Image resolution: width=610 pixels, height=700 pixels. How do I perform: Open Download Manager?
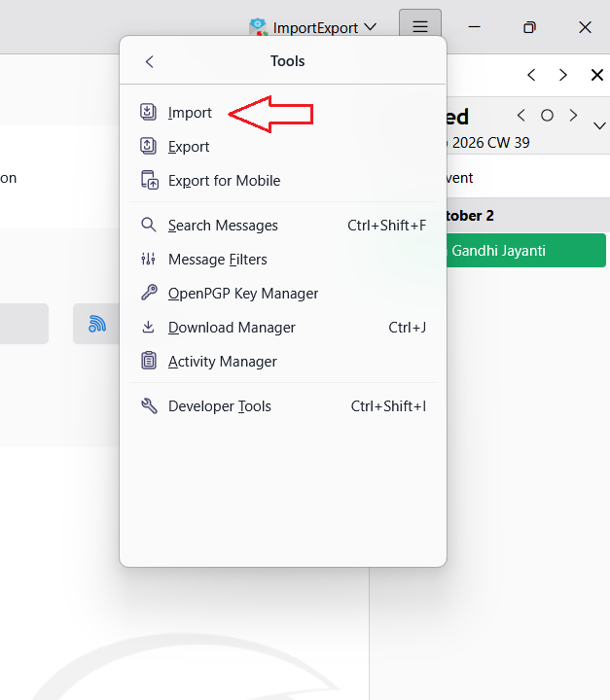click(x=282, y=328)
